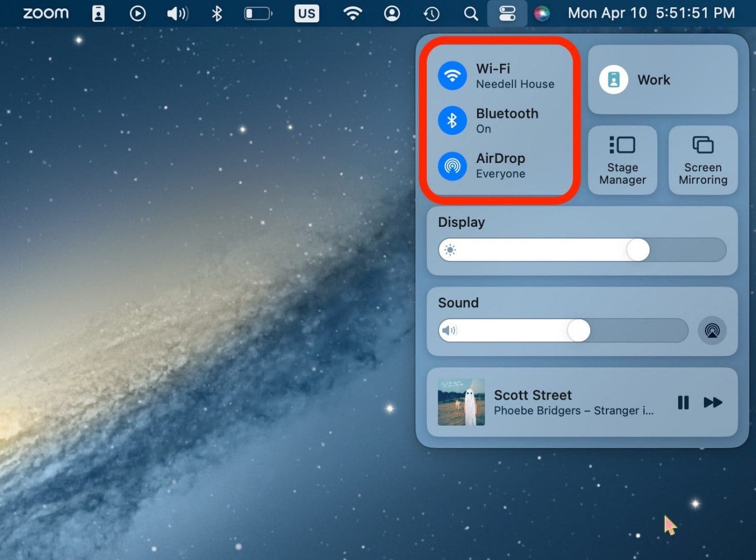Expand Wi-Fi network options via Wi-Fi label

point(493,69)
